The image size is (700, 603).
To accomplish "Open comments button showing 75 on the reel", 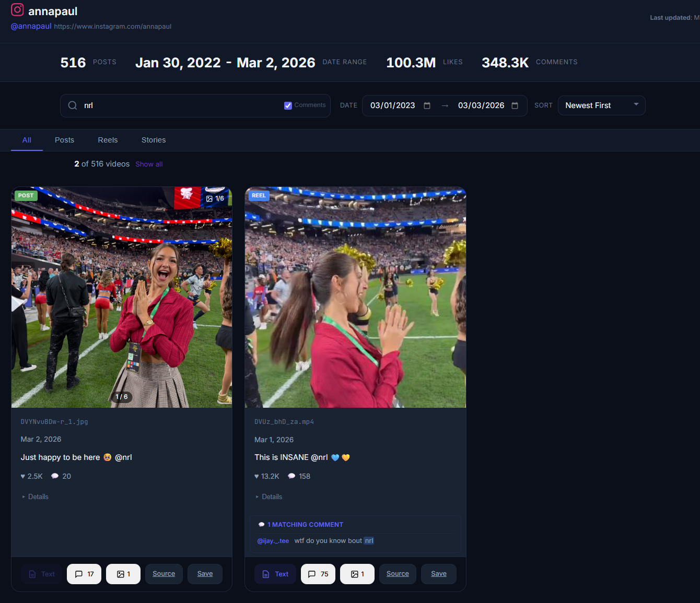I will click(318, 574).
